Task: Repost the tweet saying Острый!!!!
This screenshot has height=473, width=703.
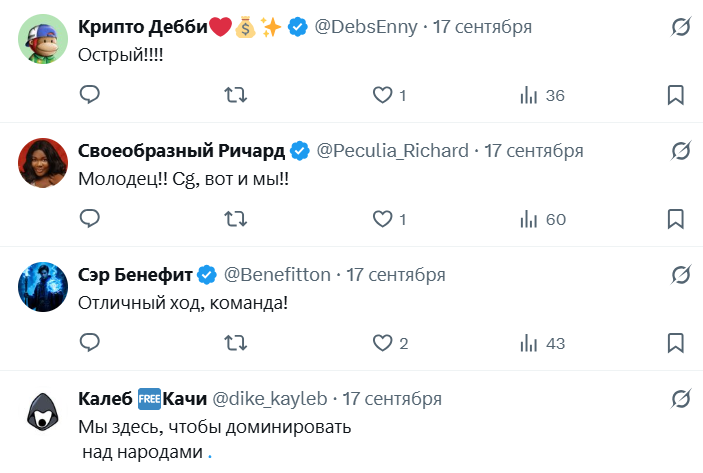Action: (x=236, y=95)
